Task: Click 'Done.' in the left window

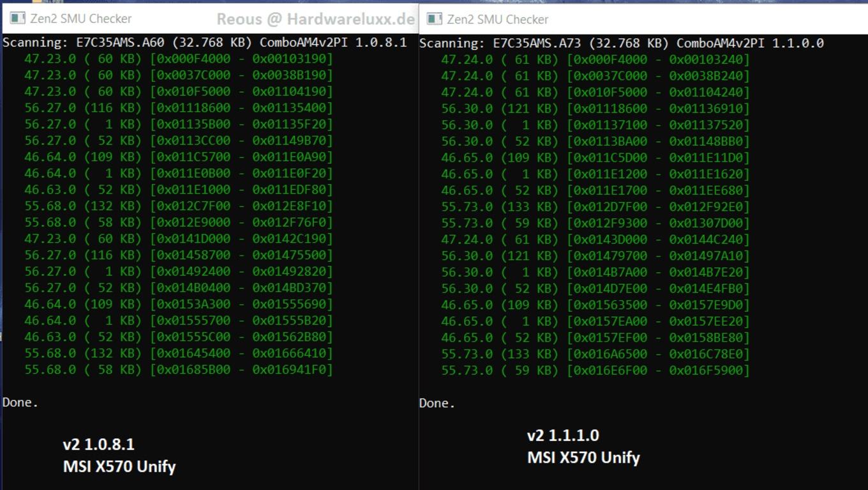Action: point(20,402)
